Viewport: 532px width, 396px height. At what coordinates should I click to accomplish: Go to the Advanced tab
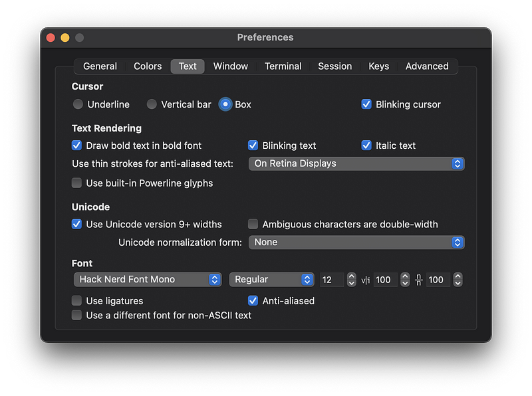click(x=427, y=66)
